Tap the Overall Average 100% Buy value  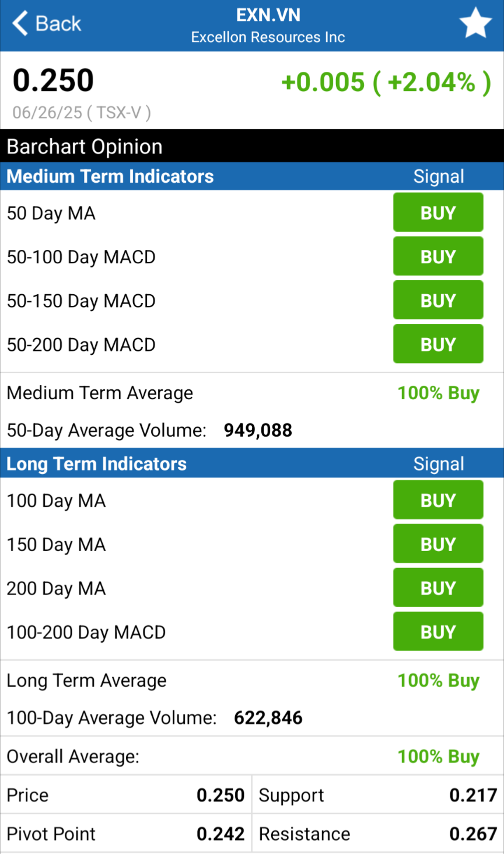pos(438,757)
